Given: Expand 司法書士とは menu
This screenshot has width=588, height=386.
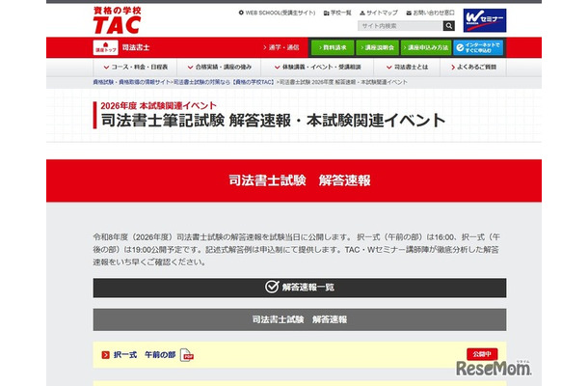Looking at the screenshot, I should (407, 68).
